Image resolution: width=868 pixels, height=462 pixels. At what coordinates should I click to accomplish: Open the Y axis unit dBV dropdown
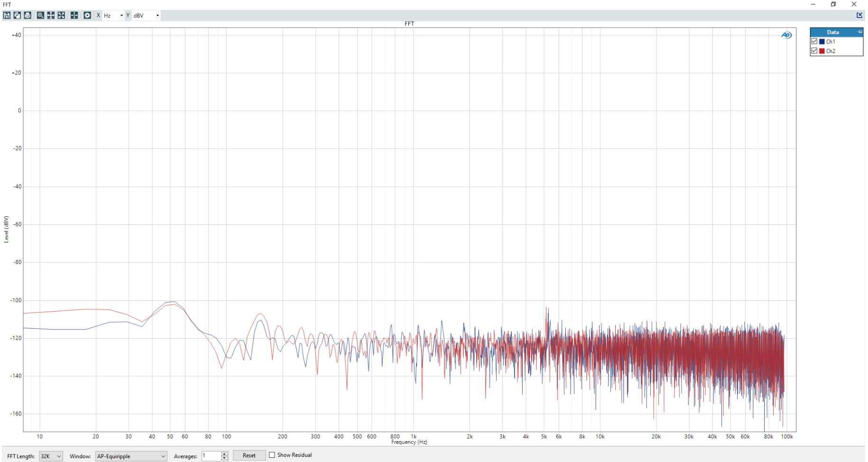point(147,16)
